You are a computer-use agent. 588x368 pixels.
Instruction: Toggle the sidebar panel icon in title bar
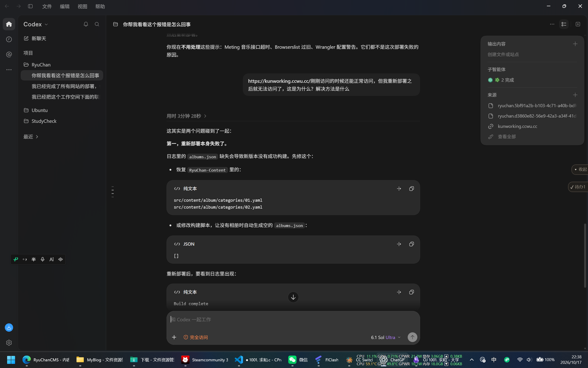[30, 6]
